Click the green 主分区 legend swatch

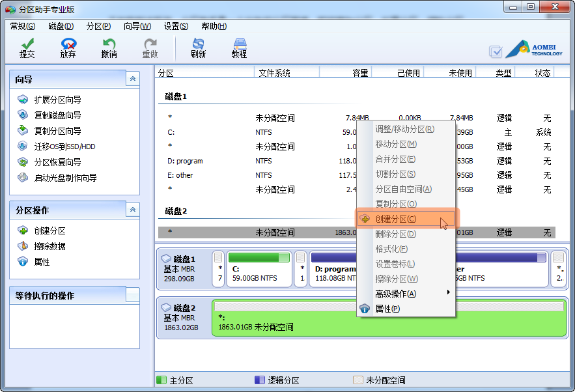pyautogui.click(x=161, y=380)
